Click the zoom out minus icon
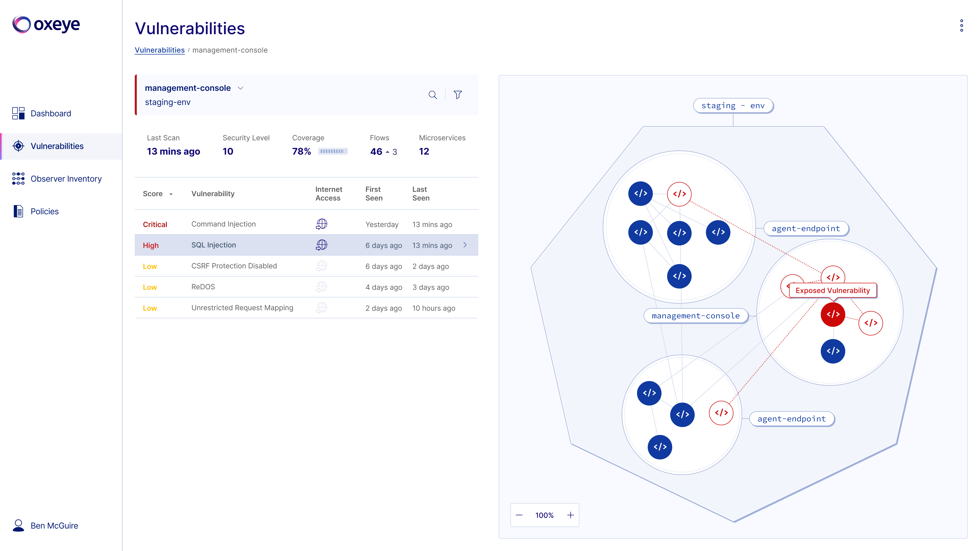The width and height of the screenshot is (980, 551). [519, 515]
